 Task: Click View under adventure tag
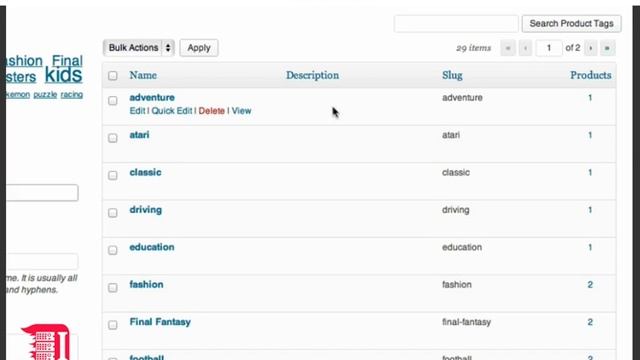tap(241, 111)
